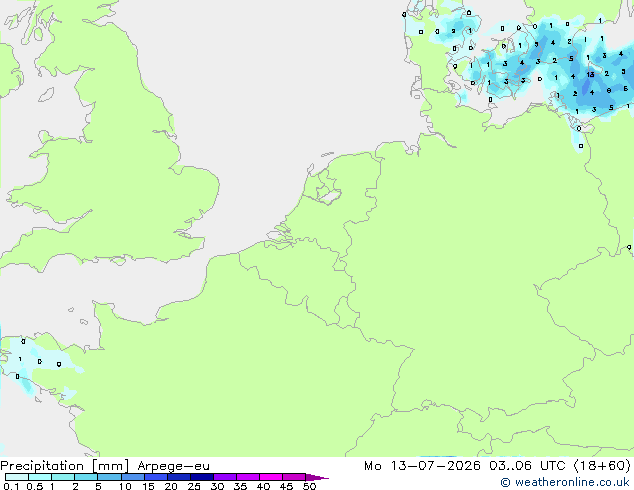Pick the legend swatch between 10 and 15

click(x=132, y=477)
